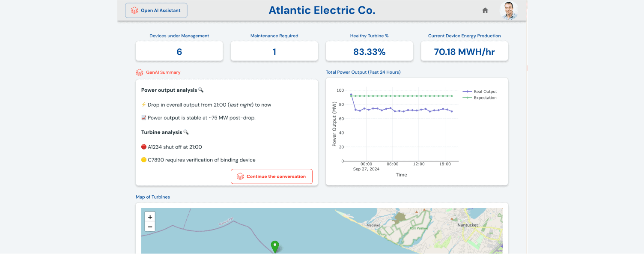The image size is (644, 254).
Task: Click the red status icon next to A1234
Action: pyautogui.click(x=143, y=146)
